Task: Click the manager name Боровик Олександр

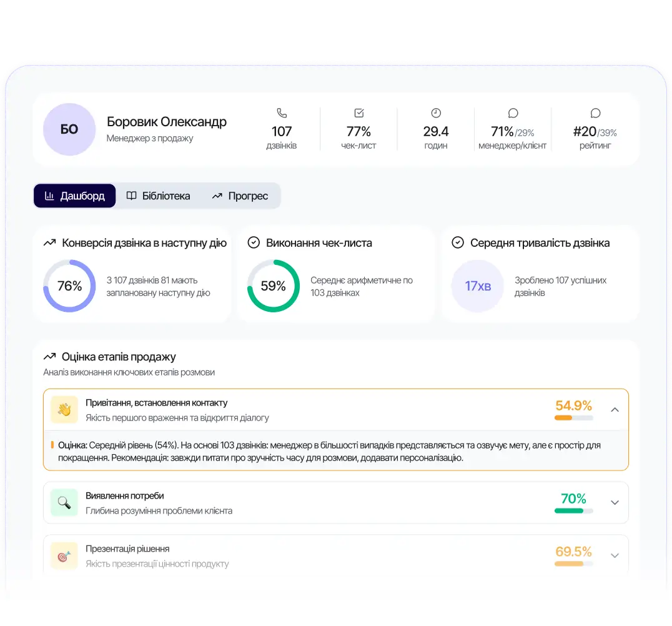Action: [x=167, y=122]
